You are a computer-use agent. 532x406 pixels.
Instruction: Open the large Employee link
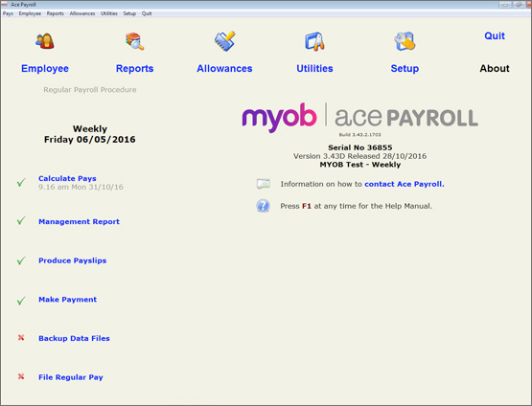coord(45,68)
